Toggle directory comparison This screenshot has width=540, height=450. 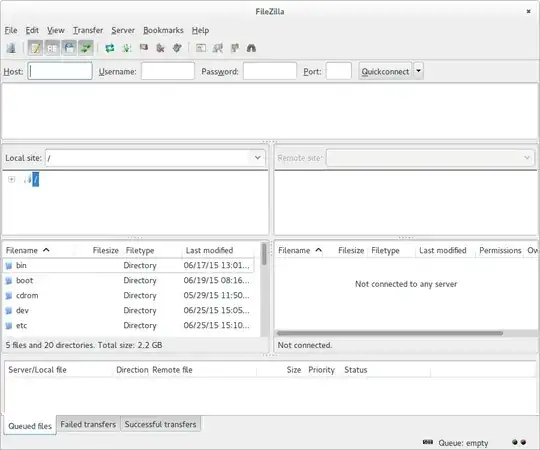click(218, 48)
